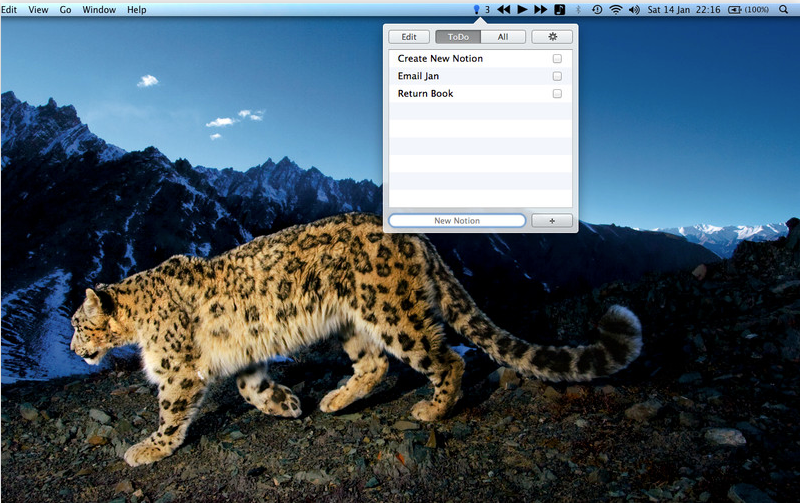Open Spotlight search magnifier

(783, 9)
